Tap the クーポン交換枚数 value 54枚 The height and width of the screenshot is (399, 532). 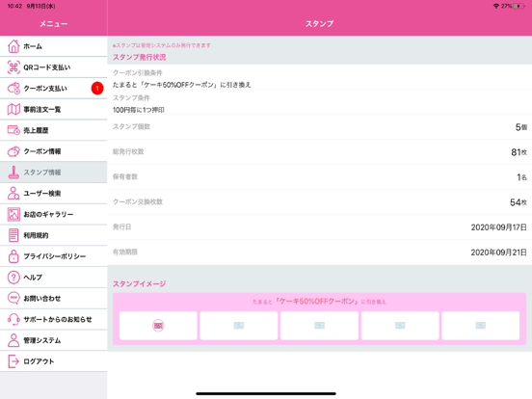point(519,202)
